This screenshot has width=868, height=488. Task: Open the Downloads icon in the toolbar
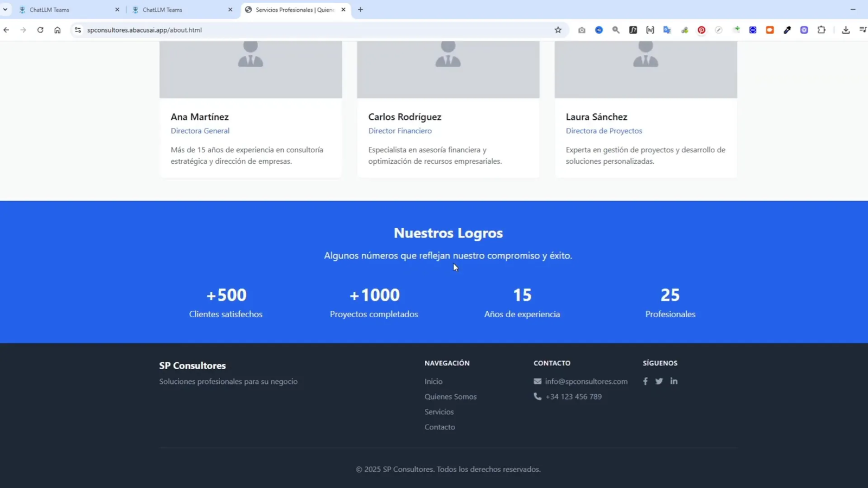(x=845, y=30)
